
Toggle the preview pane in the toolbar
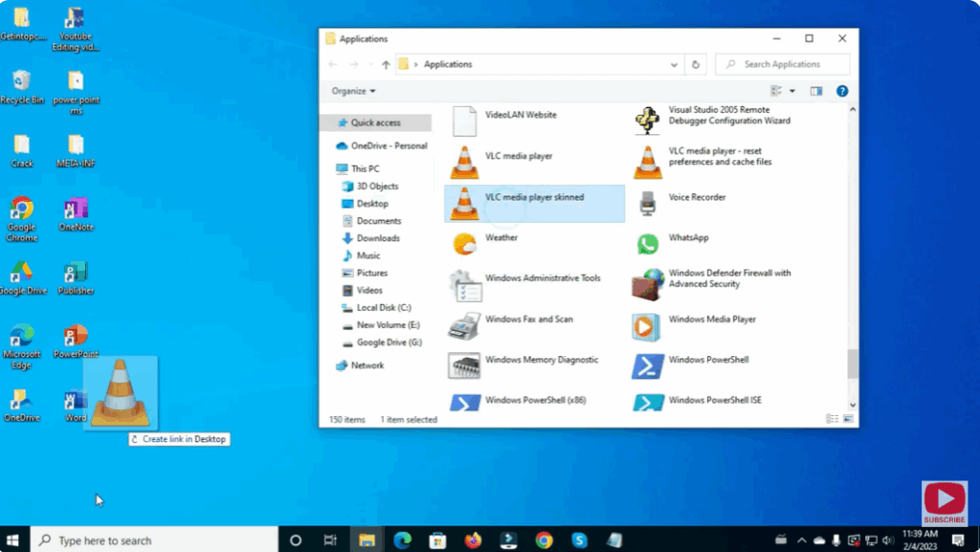point(816,91)
